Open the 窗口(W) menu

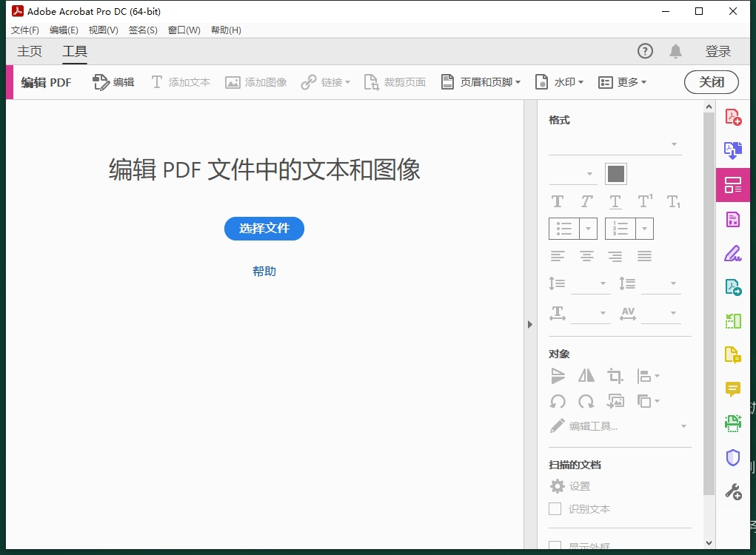(184, 30)
